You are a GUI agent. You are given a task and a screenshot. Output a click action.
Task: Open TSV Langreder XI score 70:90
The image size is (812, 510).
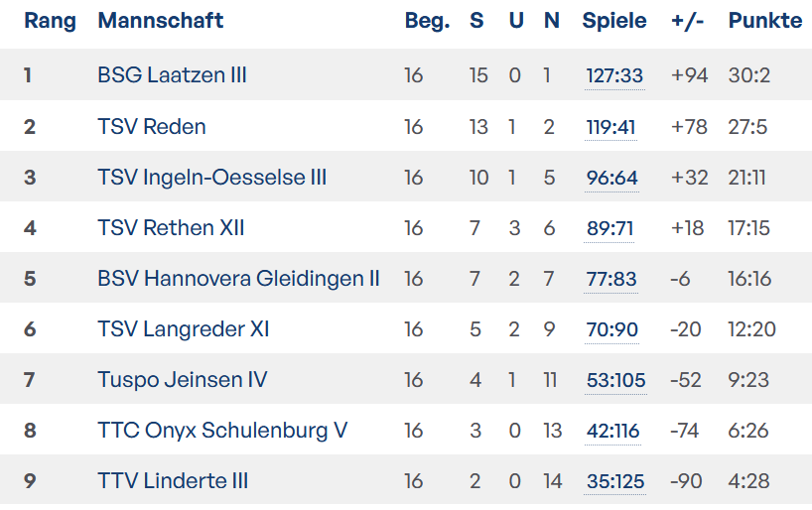[611, 329]
